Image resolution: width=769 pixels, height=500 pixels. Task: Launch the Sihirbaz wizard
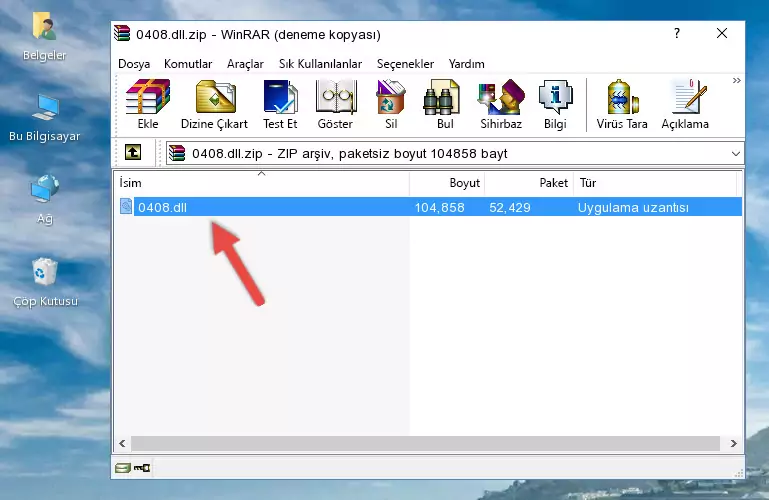(501, 104)
